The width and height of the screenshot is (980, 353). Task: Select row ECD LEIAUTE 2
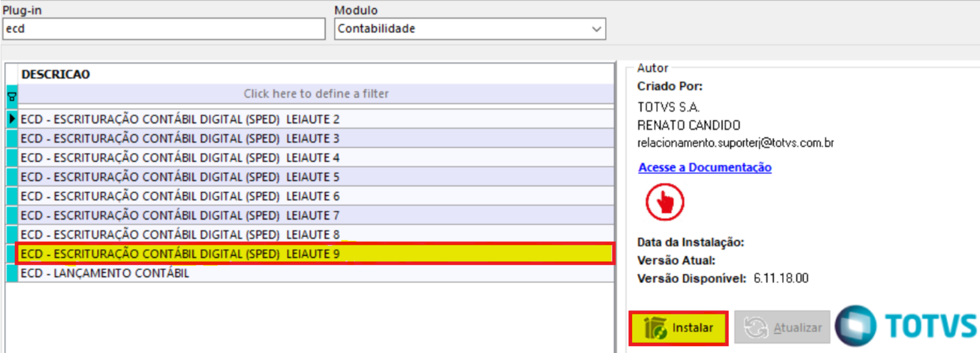(x=316, y=119)
